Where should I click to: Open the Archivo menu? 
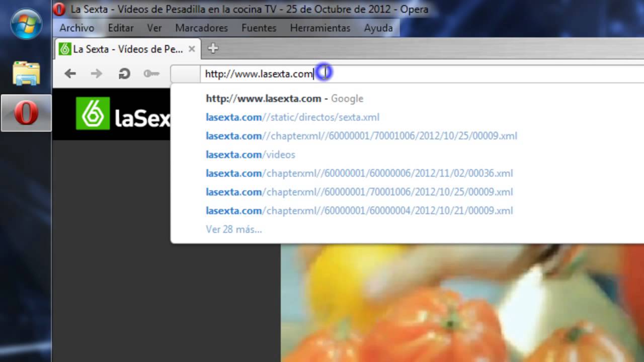pos(77,28)
